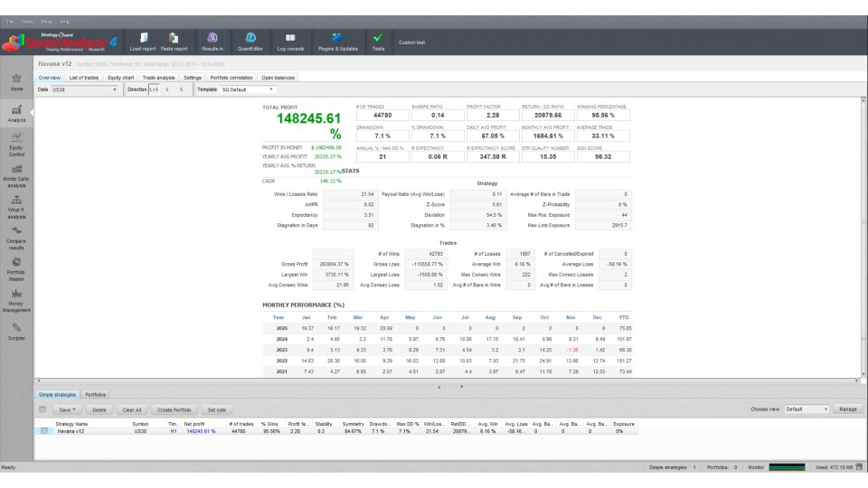Click the Quant Analyzer 4 logo
Image resolution: width=868 pixels, height=488 pixels.
pos(60,42)
